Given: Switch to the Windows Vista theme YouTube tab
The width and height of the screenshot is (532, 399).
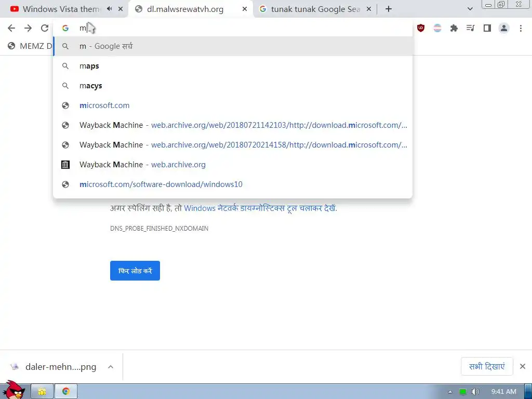Looking at the screenshot, I should click(61, 9).
